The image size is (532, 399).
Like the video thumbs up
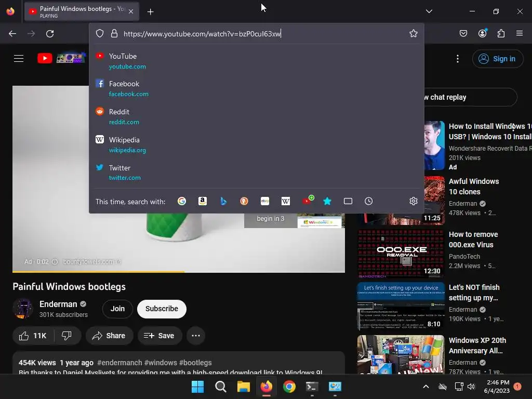pos(33,336)
